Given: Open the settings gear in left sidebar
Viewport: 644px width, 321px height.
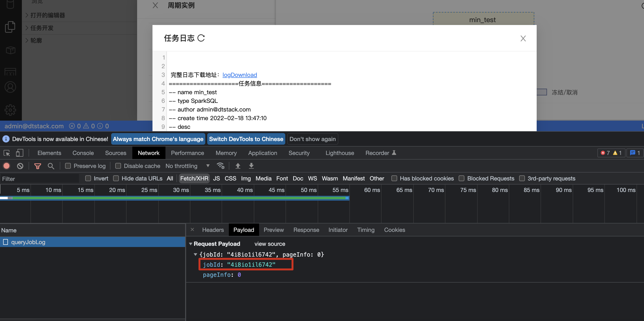Looking at the screenshot, I should tap(10, 110).
